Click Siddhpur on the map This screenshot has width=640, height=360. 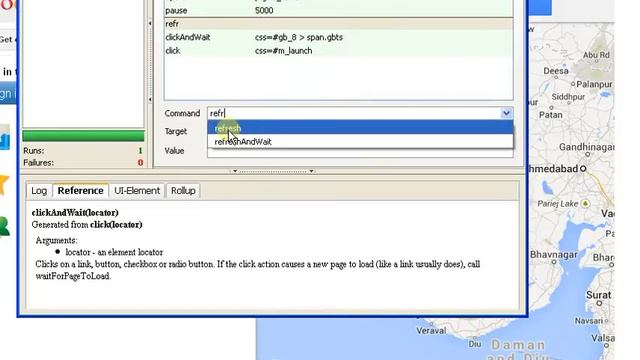pyautogui.click(x=568, y=97)
